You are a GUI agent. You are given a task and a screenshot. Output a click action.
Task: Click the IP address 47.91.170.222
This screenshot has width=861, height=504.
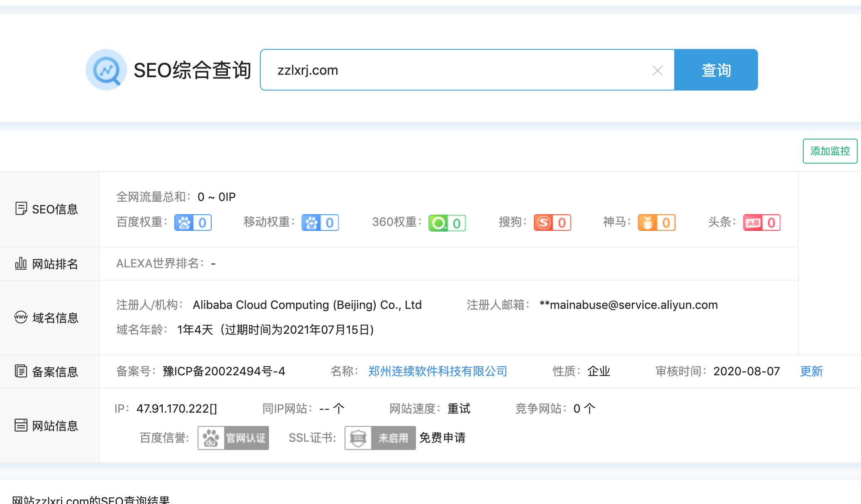click(x=177, y=409)
